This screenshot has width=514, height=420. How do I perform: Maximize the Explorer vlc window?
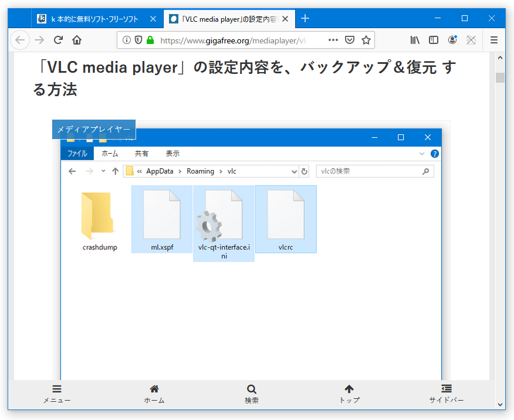point(401,137)
